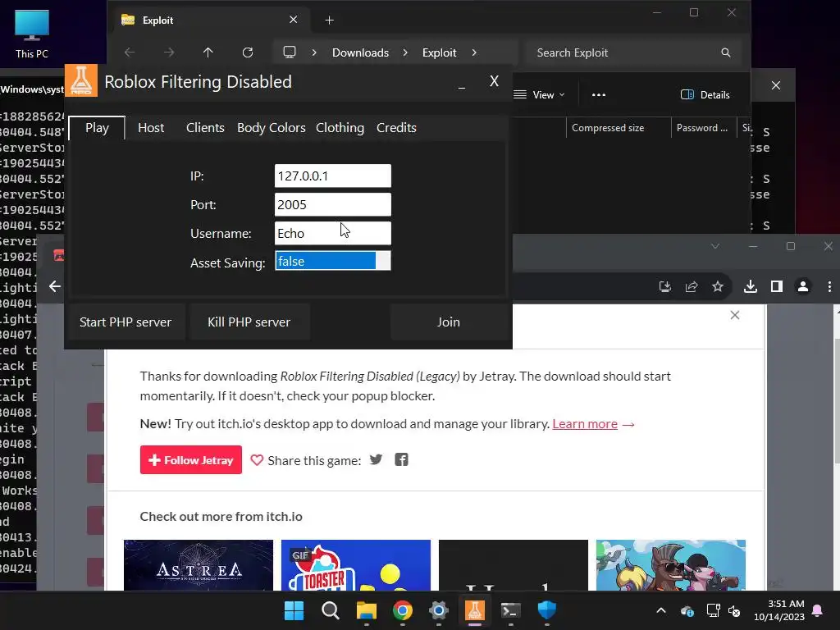
Task: Open the See more ellipsis menu in Explorer
Action: tap(599, 95)
